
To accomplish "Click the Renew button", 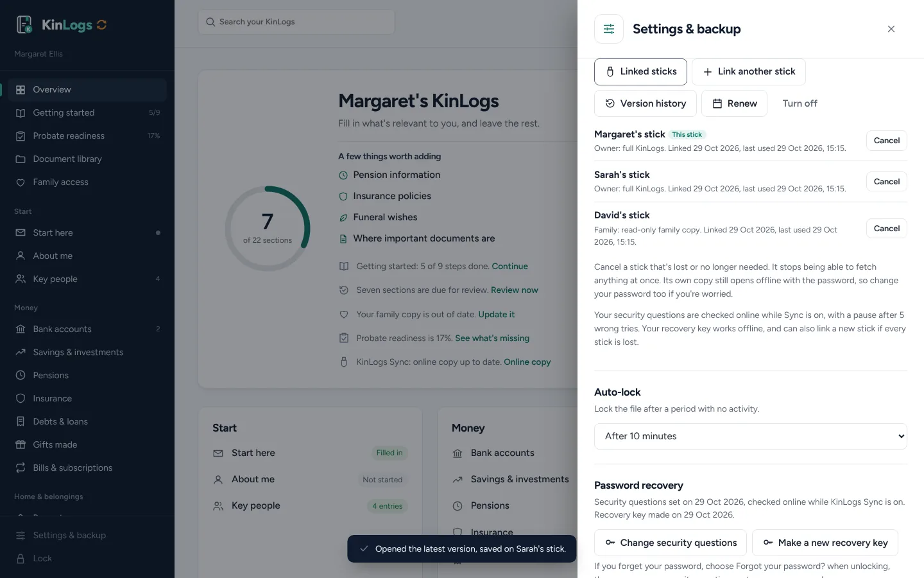I will (735, 103).
